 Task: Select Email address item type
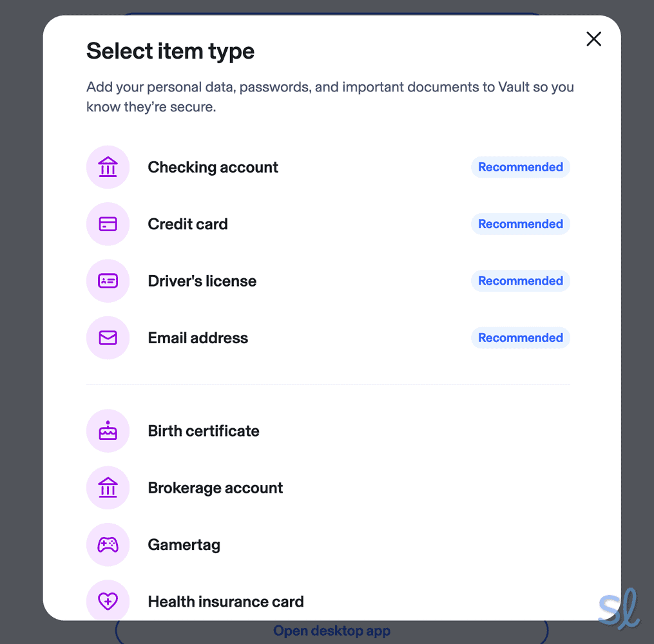(x=198, y=337)
